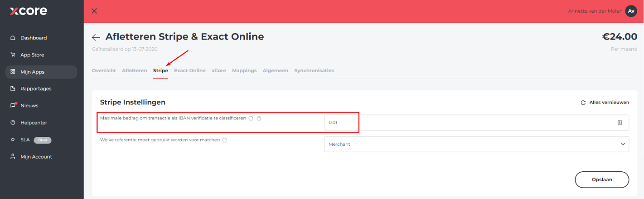Click the maximale bedrag input field
The width and height of the screenshot is (644, 199).
[476, 123]
